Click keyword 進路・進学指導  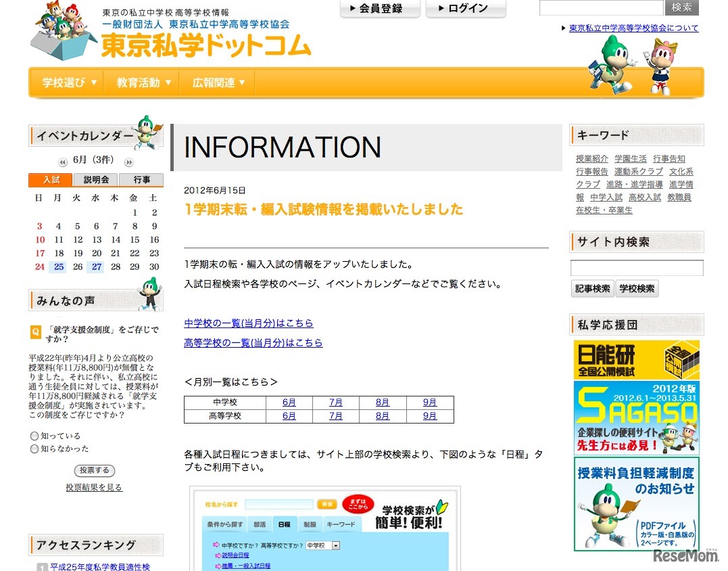point(635,185)
